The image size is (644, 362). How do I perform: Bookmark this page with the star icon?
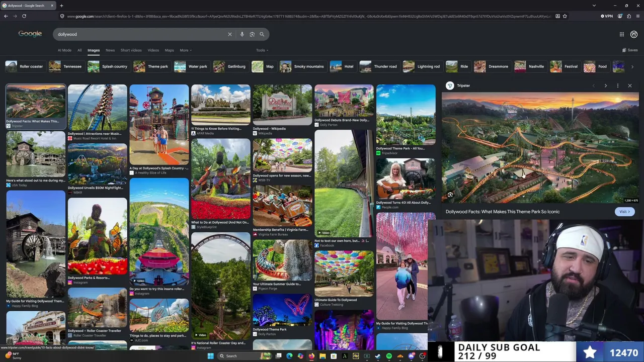coord(565,16)
